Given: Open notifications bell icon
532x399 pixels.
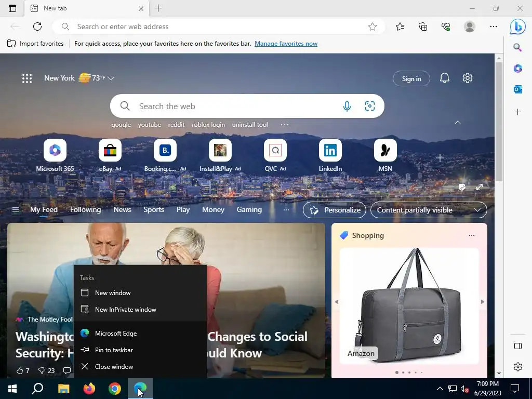Looking at the screenshot, I should (445, 78).
